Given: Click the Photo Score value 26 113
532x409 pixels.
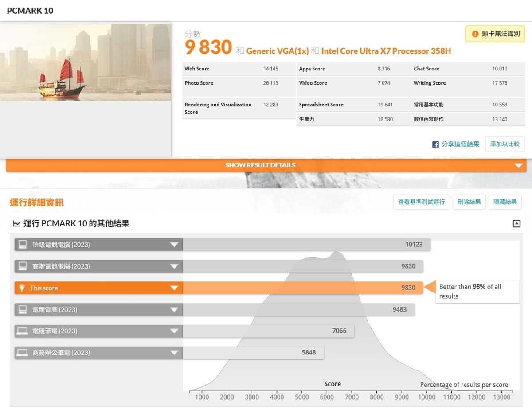Looking at the screenshot, I should point(271,83).
